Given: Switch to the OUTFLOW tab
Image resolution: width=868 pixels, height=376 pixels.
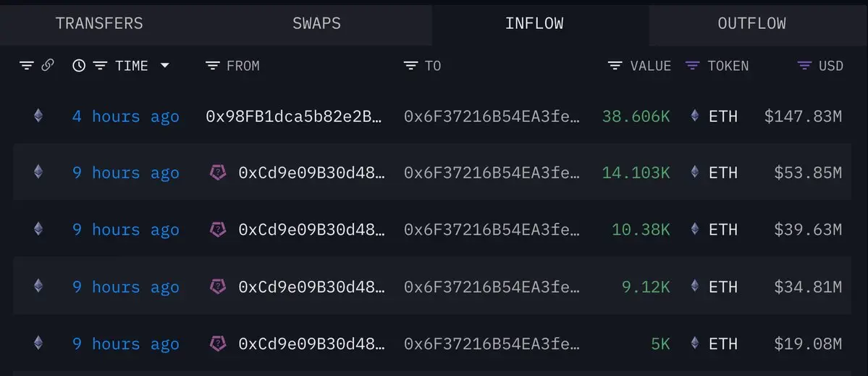Looking at the screenshot, I should click(751, 23).
